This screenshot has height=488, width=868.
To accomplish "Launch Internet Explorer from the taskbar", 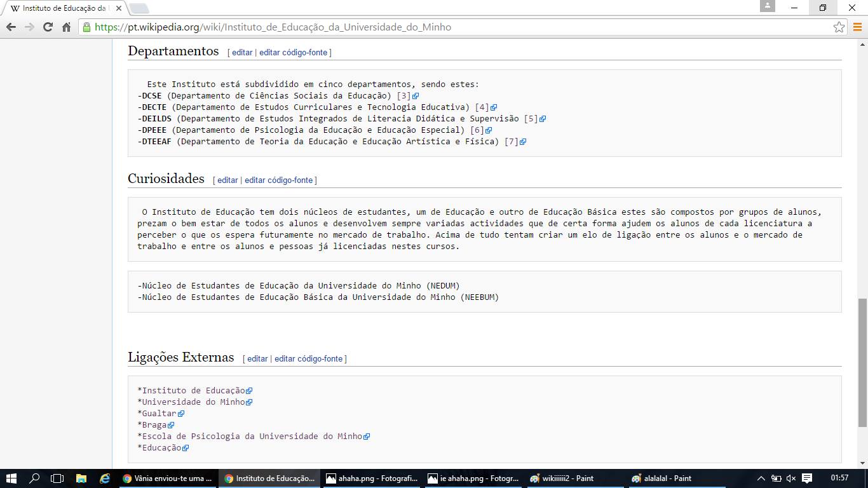I will (105, 478).
